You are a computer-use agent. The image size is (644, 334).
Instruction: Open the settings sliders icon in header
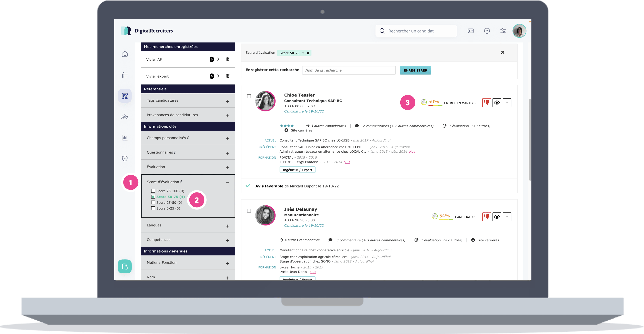click(503, 31)
